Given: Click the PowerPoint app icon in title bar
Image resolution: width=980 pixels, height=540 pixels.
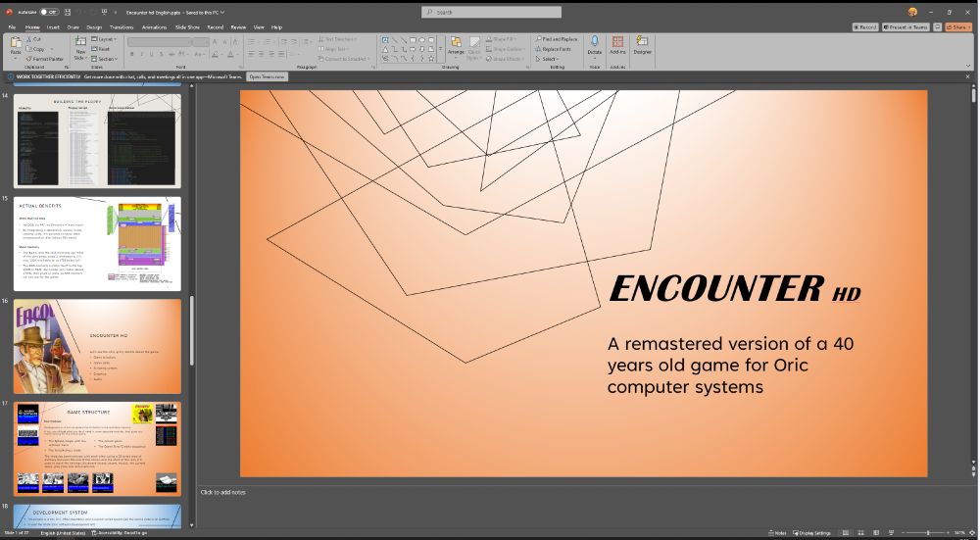Looking at the screenshot, I should pyautogui.click(x=9, y=12).
